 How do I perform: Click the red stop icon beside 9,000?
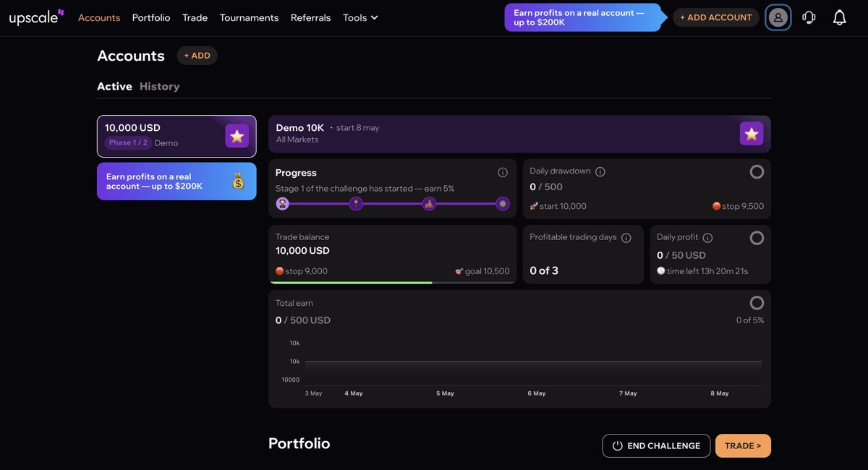[x=280, y=271]
